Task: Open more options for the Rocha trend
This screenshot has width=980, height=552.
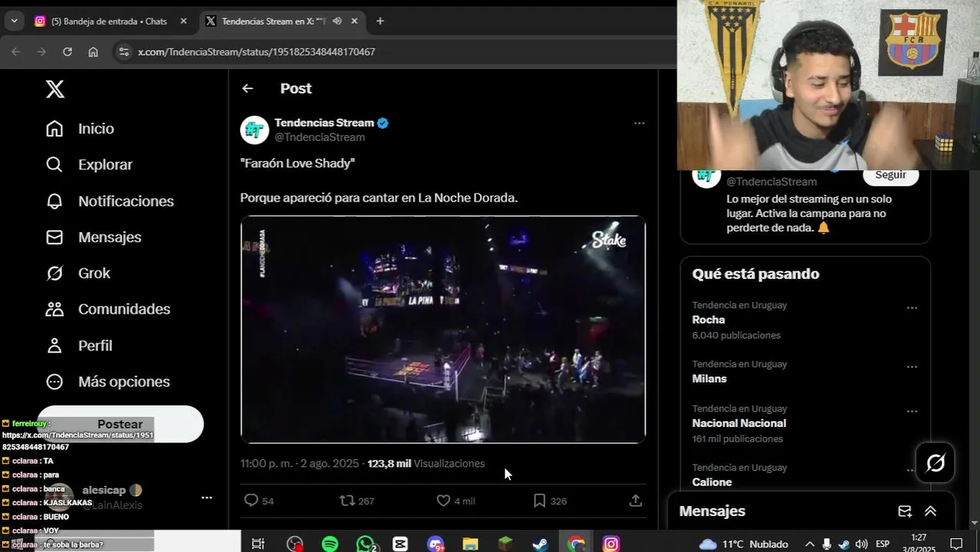Action: [912, 307]
